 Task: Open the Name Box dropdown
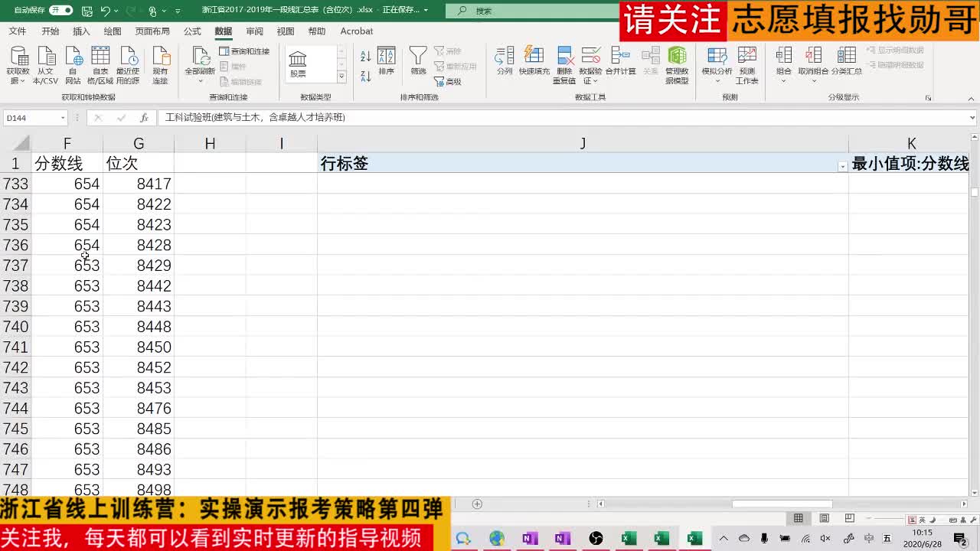coord(62,118)
